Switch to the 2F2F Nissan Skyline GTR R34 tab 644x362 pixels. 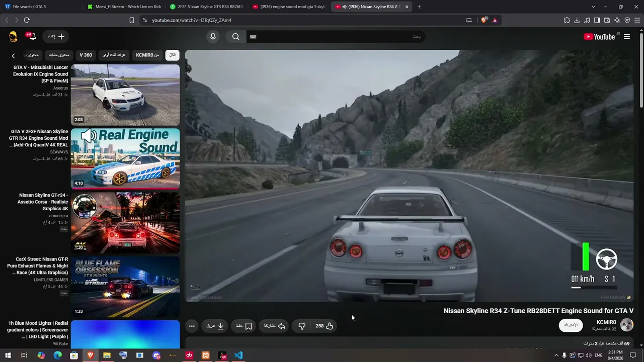click(x=206, y=7)
